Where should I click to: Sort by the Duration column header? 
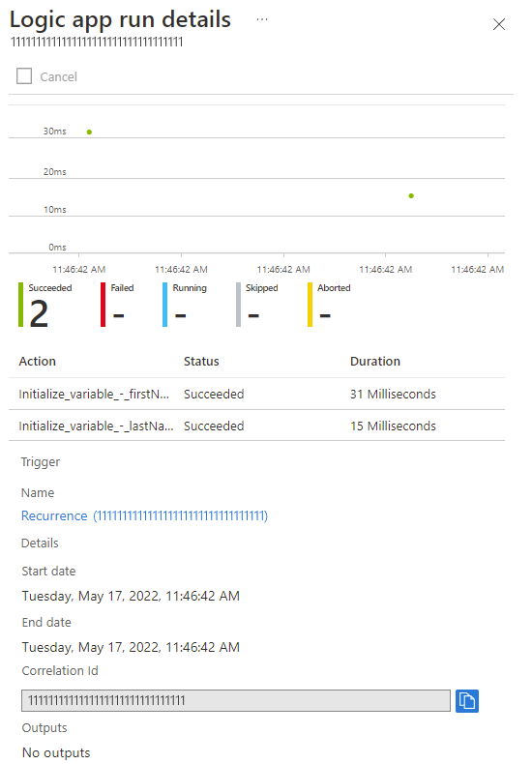pyautogui.click(x=375, y=361)
